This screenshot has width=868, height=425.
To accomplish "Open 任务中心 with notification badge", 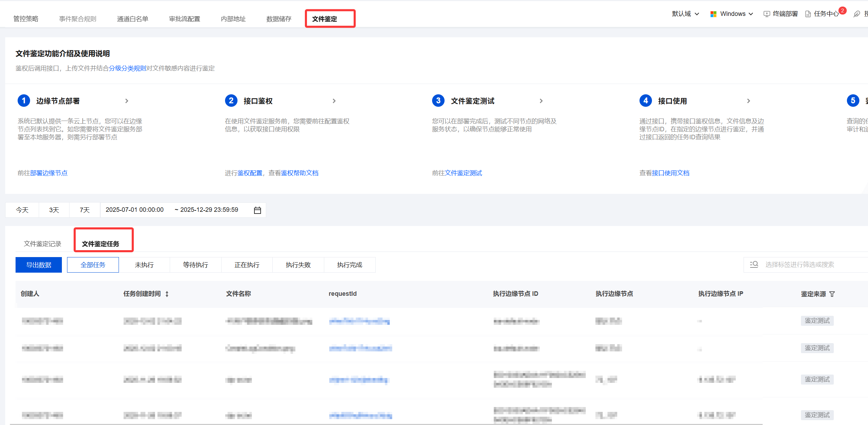I will coord(825,14).
